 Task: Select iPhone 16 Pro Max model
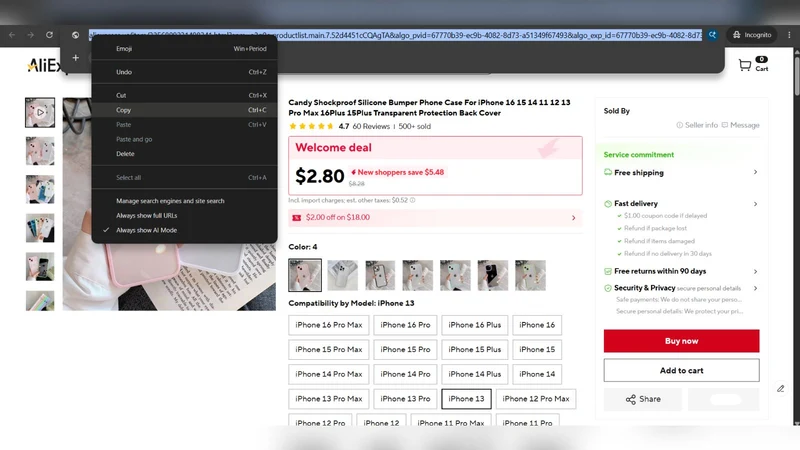(x=329, y=325)
